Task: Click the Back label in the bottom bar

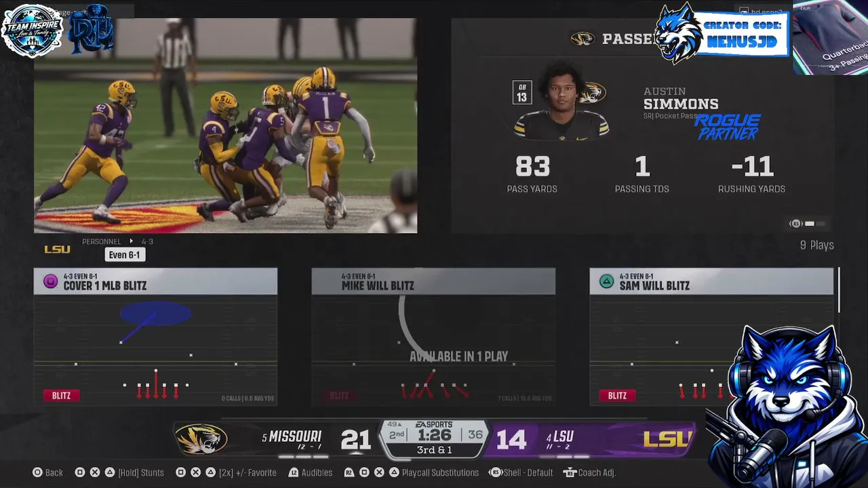Action: (x=54, y=472)
